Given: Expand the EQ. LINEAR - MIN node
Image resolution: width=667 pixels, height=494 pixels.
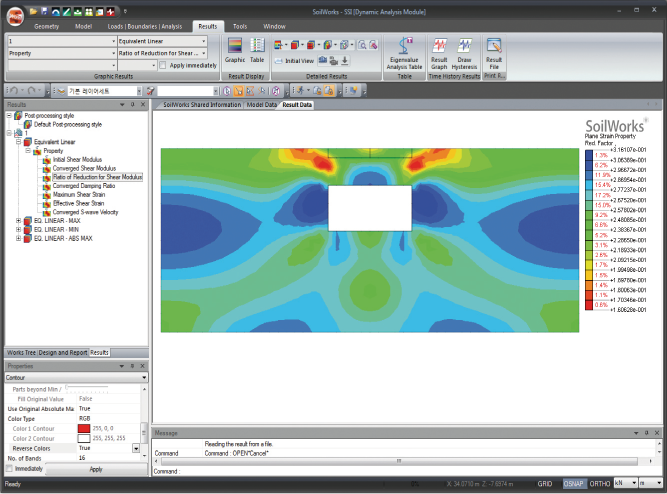Looking at the screenshot, I should click(x=18, y=229).
